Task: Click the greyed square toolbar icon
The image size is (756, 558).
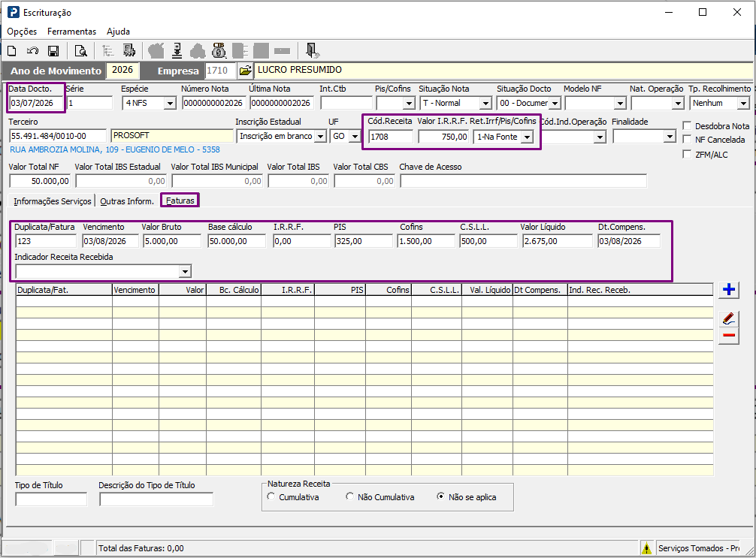Action: tap(261, 50)
